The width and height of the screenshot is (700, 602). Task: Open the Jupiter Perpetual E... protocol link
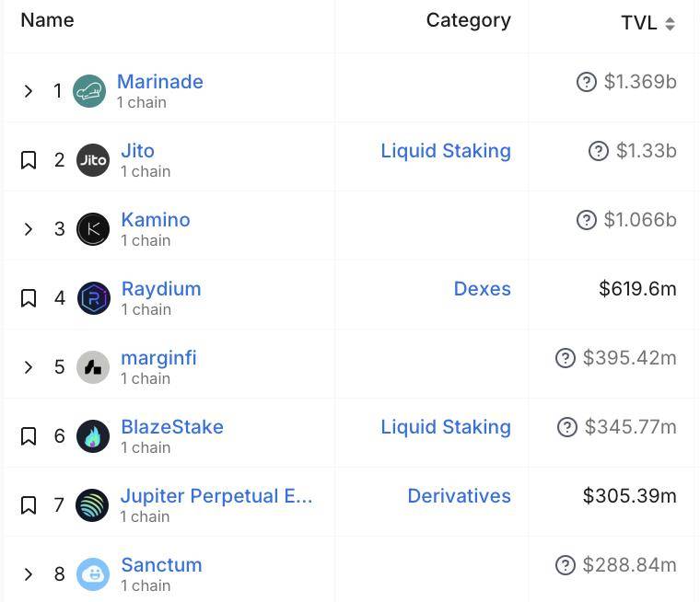pyautogui.click(x=216, y=496)
